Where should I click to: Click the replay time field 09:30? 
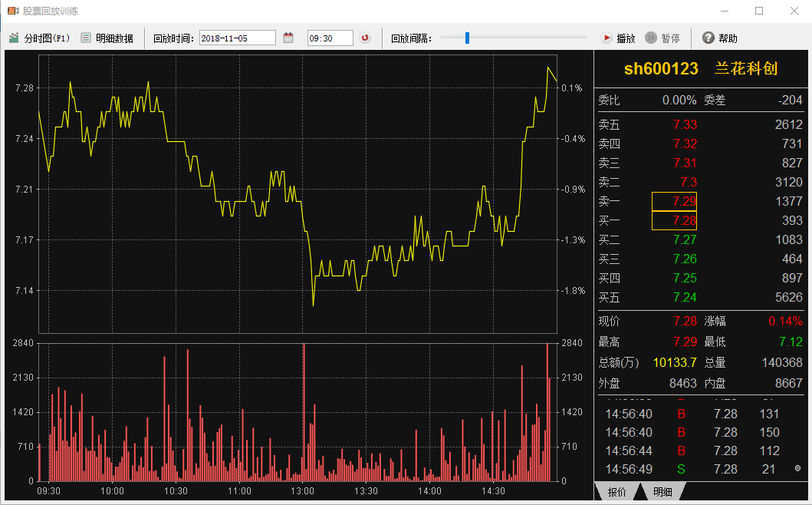(x=330, y=38)
